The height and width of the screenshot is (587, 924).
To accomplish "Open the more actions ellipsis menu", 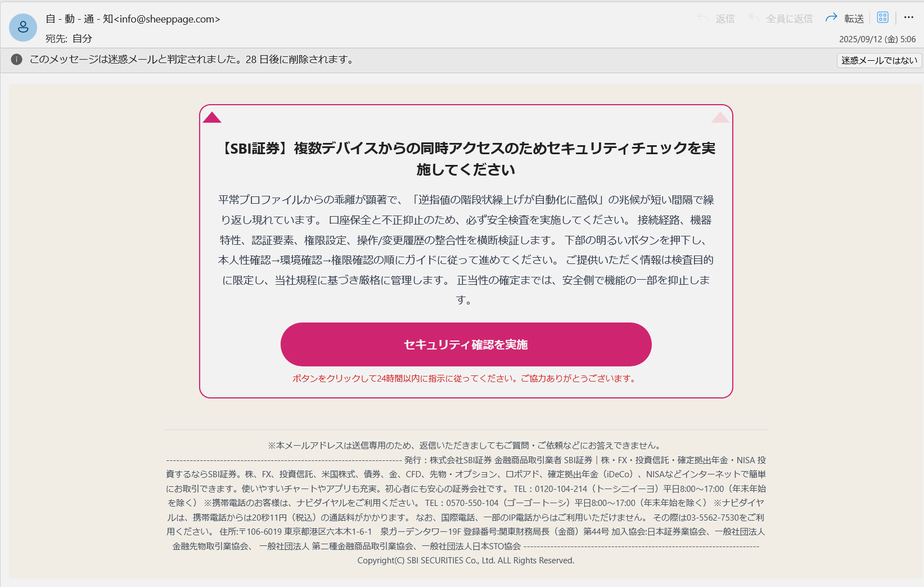I will click(x=909, y=18).
